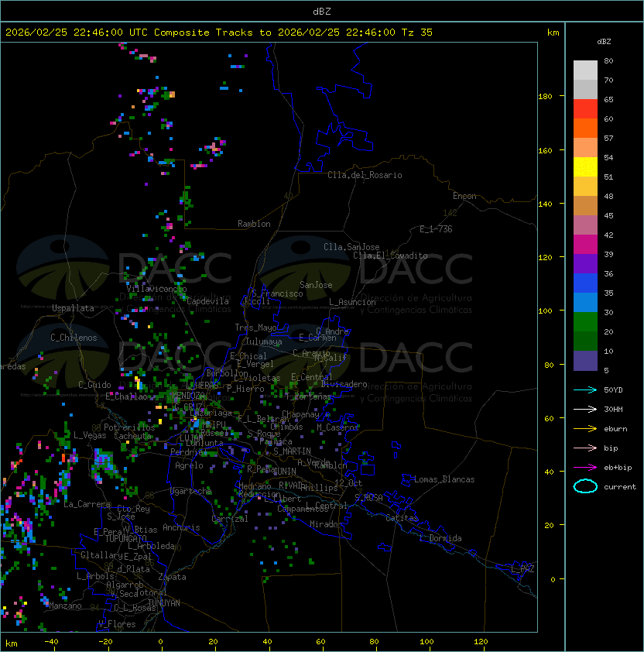Click the Uspallata map label
The width and height of the screenshot is (644, 652).
(x=73, y=308)
